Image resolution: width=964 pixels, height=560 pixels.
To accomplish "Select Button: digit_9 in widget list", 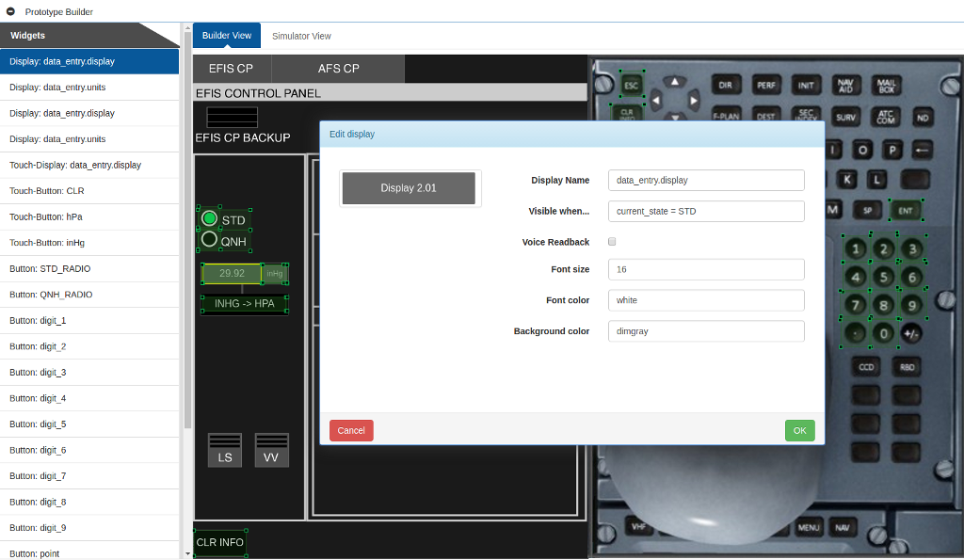I will pyautogui.click(x=89, y=527).
